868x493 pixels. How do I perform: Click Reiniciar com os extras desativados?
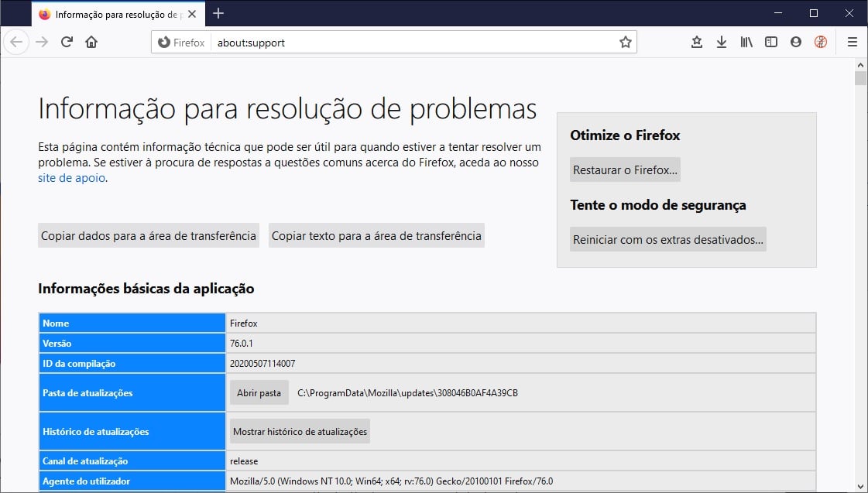(668, 240)
